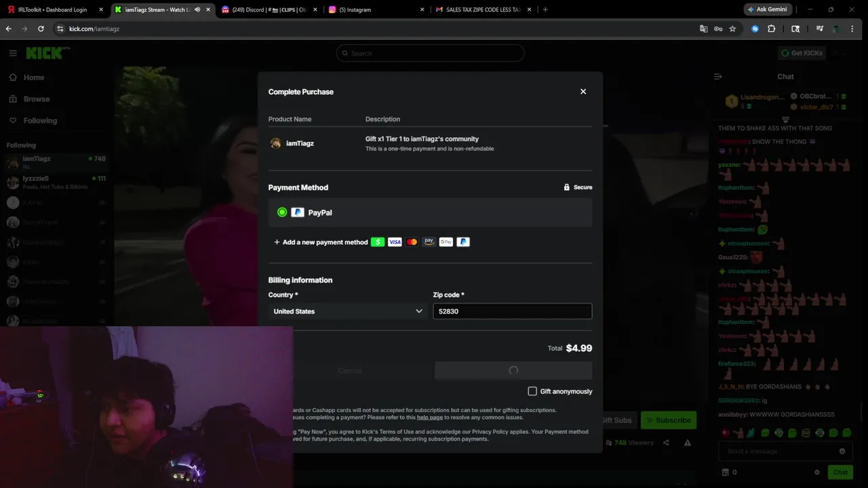868x488 pixels.
Task: Open the saved passwords key icon
Action: pos(717,29)
